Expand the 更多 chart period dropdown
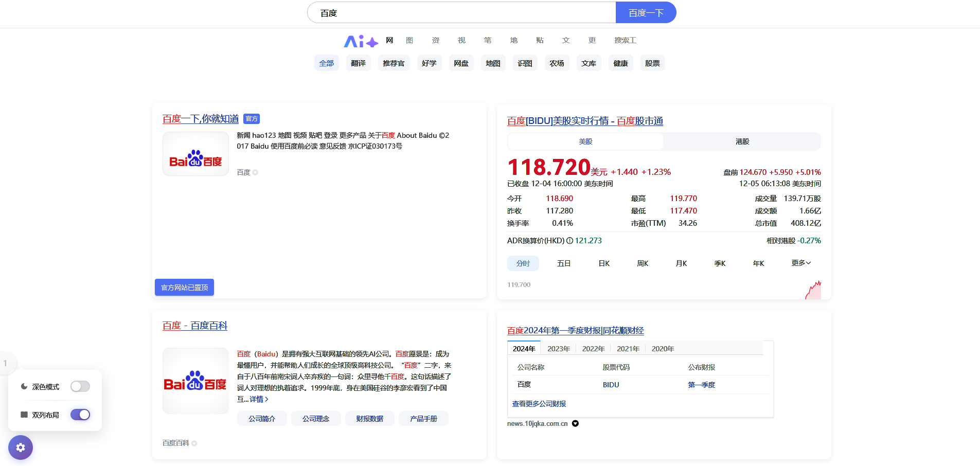The image size is (980, 466). tap(801, 263)
